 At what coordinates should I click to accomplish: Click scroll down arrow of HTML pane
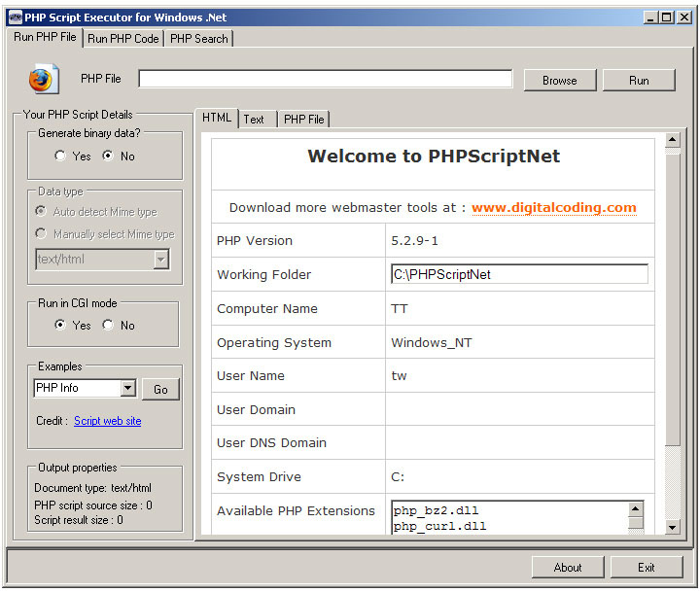[x=673, y=527]
